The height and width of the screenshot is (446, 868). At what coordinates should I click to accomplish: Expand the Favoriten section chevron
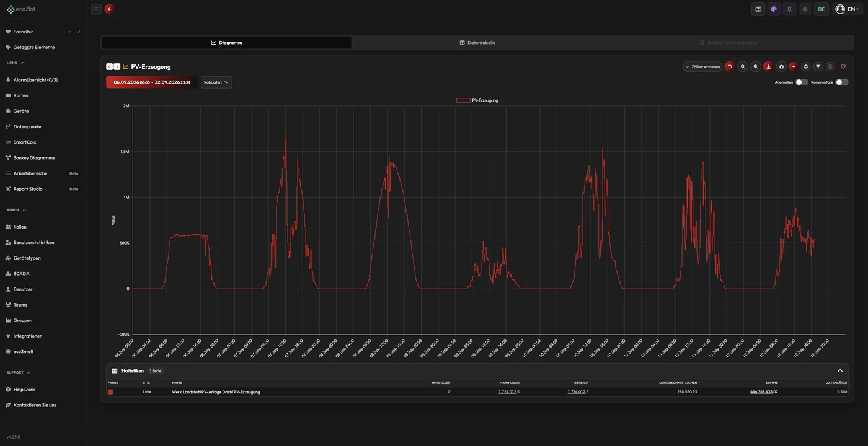[78, 32]
